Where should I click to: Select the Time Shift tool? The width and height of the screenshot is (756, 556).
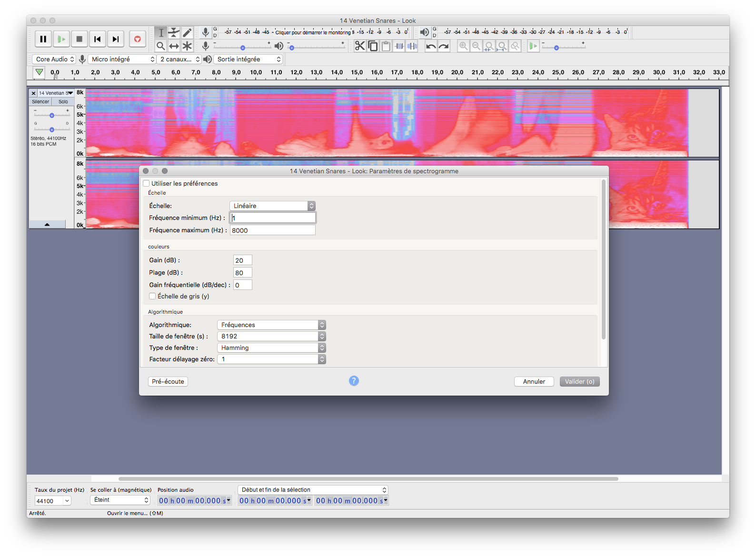coord(174,46)
